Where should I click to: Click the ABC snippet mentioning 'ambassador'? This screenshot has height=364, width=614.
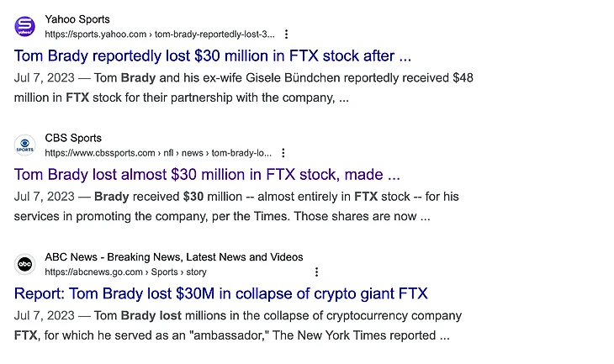pyautogui.click(x=236, y=335)
